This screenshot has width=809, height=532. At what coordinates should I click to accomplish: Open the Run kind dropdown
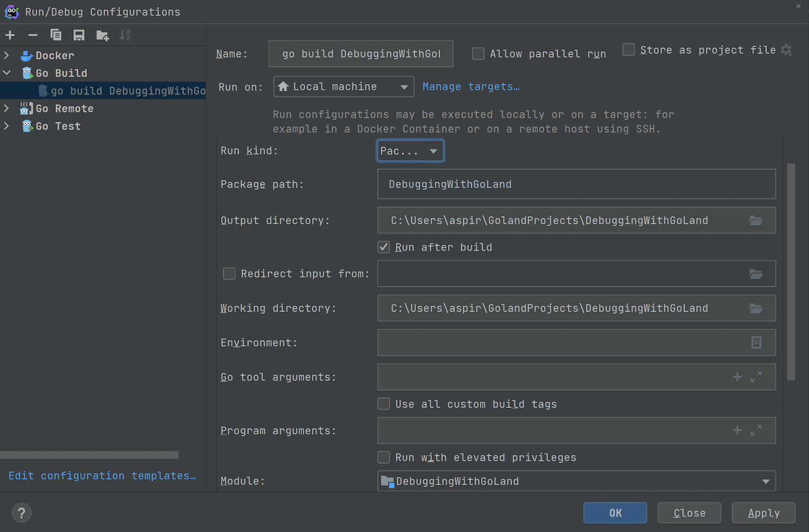(x=410, y=151)
